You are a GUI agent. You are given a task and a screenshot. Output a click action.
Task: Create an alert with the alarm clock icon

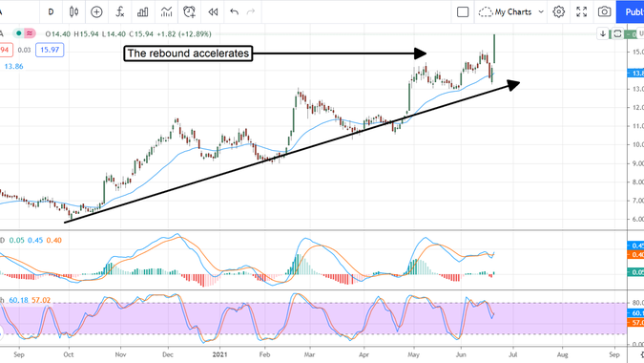189,11
